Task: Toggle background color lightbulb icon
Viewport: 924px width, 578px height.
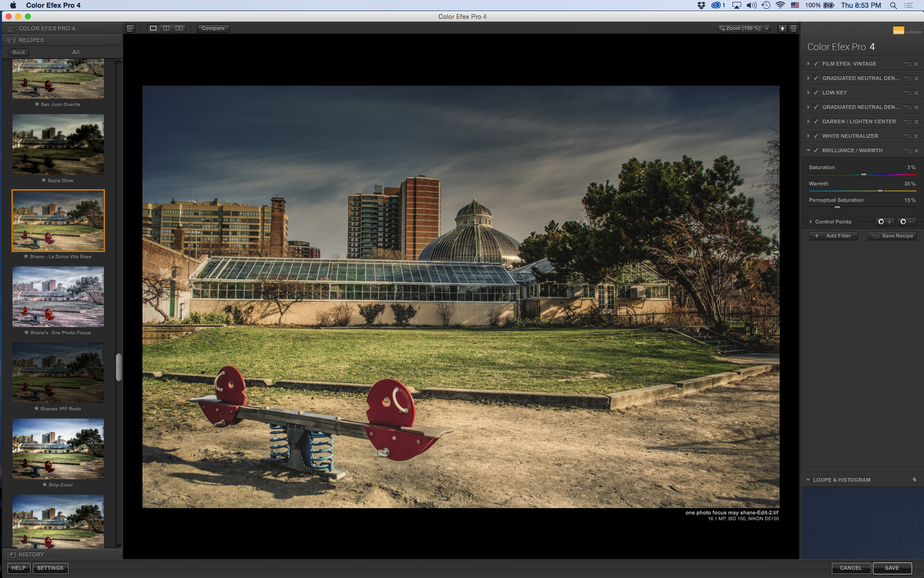Action: (x=783, y=28)
